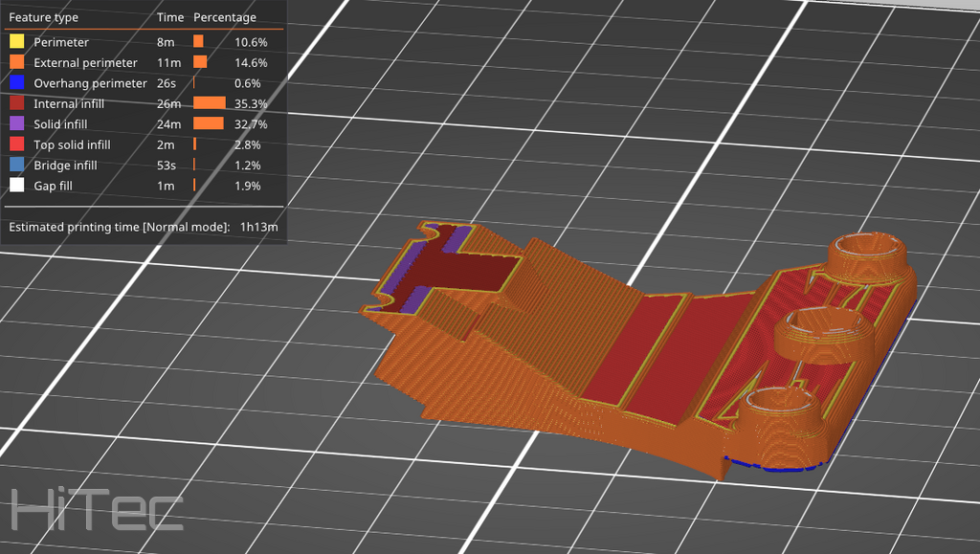Toggle Bridge infill visibility in legend
The image size is (980, 554).
click(65, 166)
